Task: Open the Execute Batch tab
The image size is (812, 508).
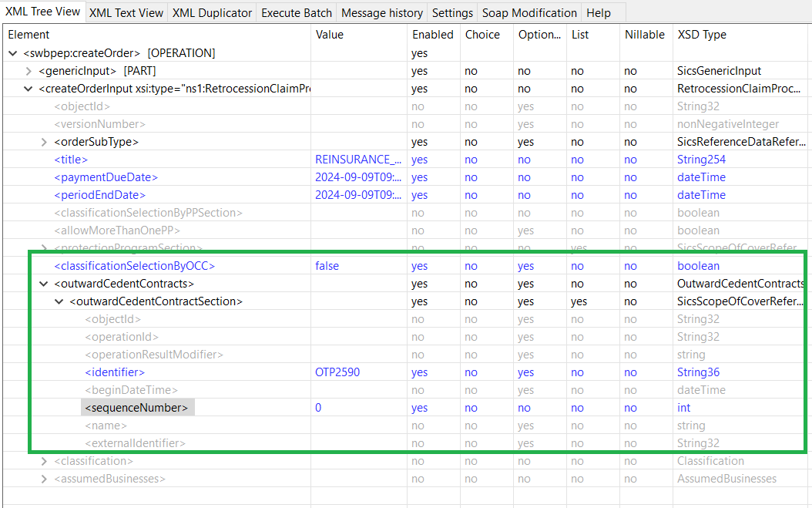Action: [297, 12]
